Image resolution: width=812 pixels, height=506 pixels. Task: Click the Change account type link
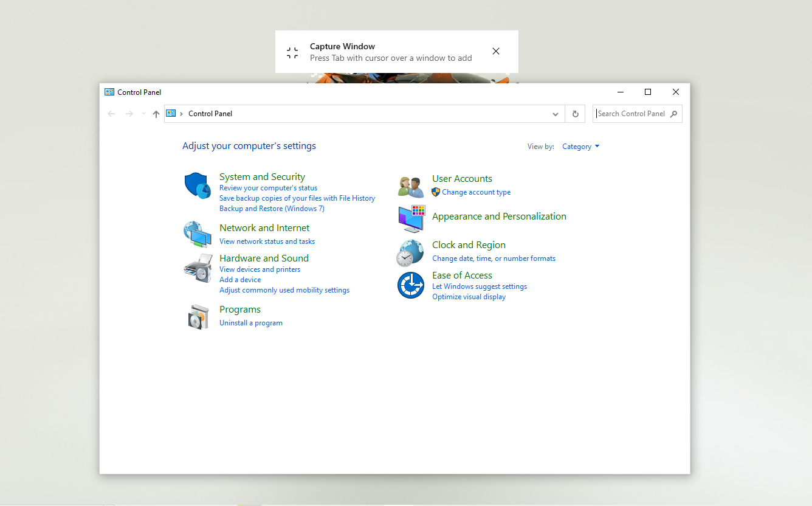click(476, 192)
